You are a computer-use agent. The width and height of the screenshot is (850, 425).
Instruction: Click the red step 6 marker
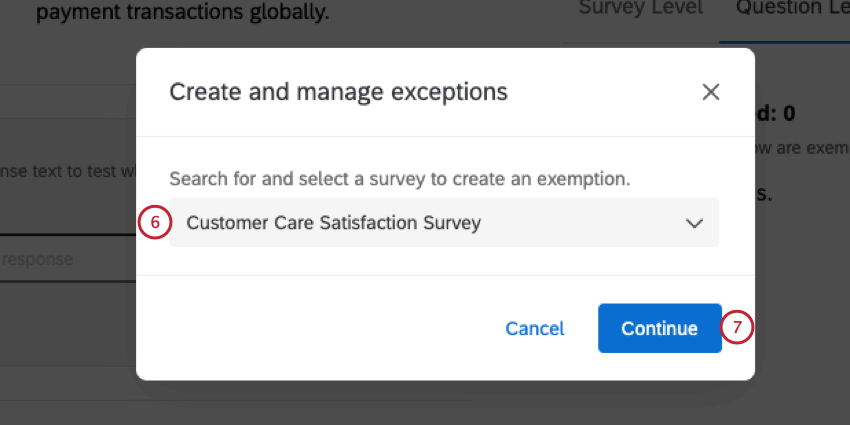tap(154, 223)
